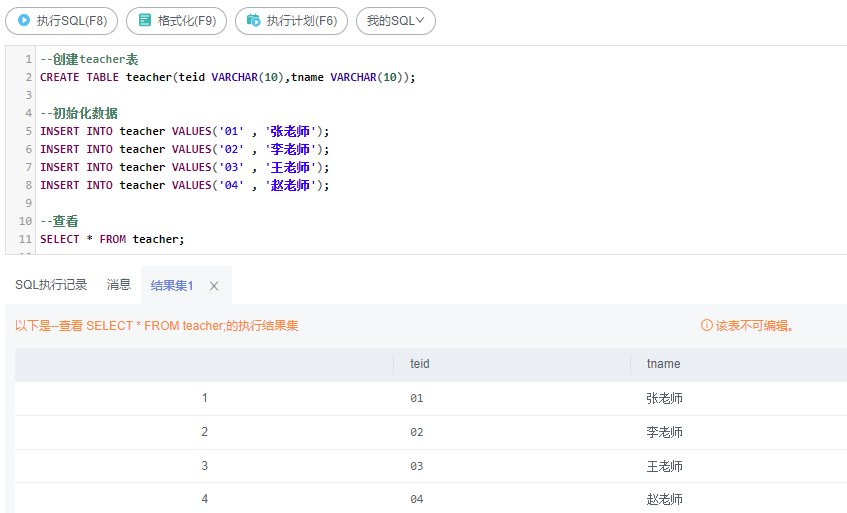Click line number 11 in the editor gutter
Image resolution: width=847 pixels, height=513 pixels.
[x=25, y=239]
